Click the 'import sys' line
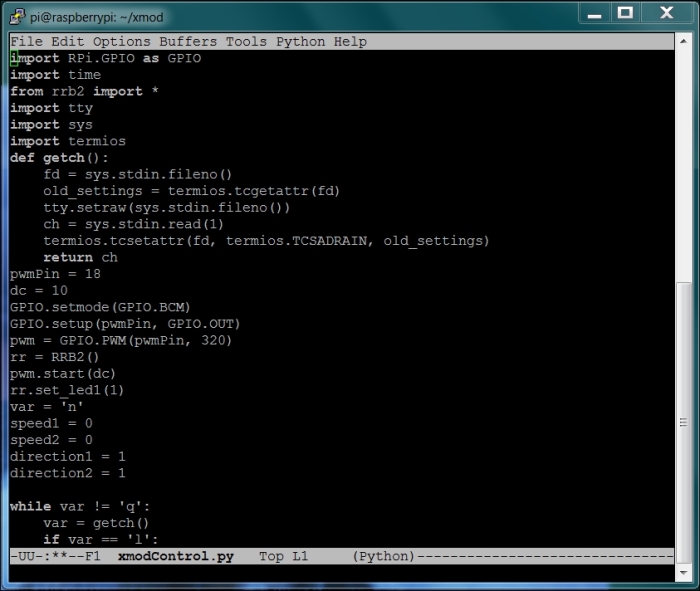700x591 pixels. [x=52, y=125]
